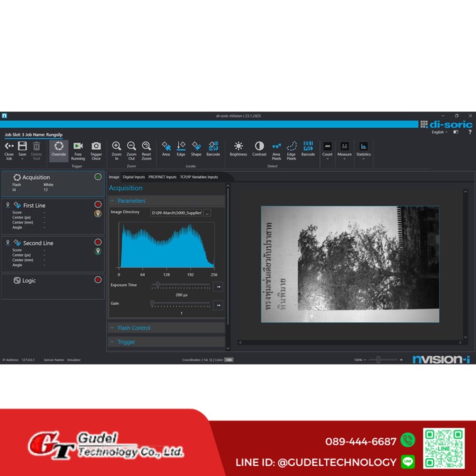Select the Contrast detect tool
476x476 pixels.
tap(259, 148)
